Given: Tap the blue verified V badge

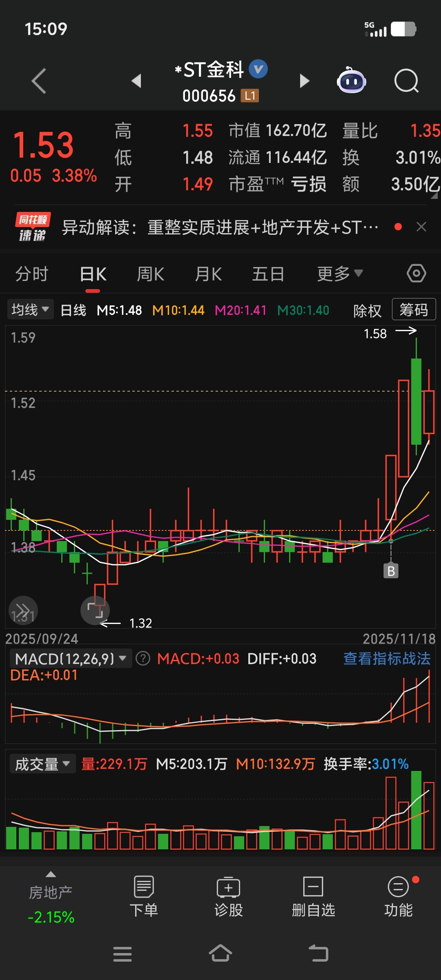Looking at the screenshot, I should (258, 69).
